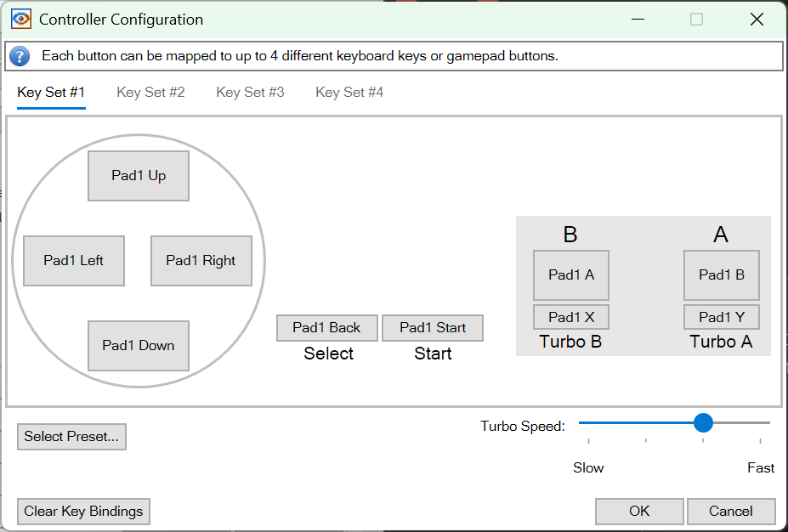The height and width of the screenshot is (532, 788).
Task: Click the B button binding labeled Pad1 A
Action: coord(570,274)
